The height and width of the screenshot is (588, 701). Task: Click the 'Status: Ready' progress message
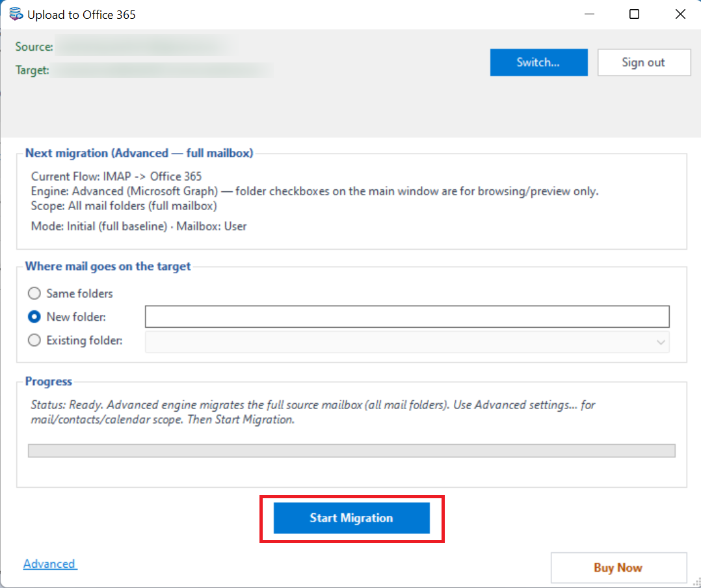click(313, 412)
